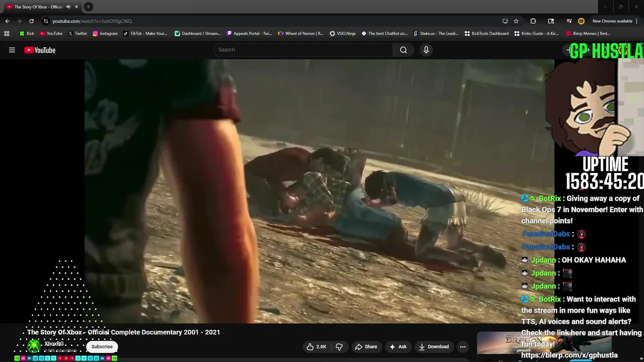Image resolution: width=644 pixels, height=362 pixels.
Task: Close The Story Of Xbox tab
Action: pyautogui.click(x=76, y=7)
